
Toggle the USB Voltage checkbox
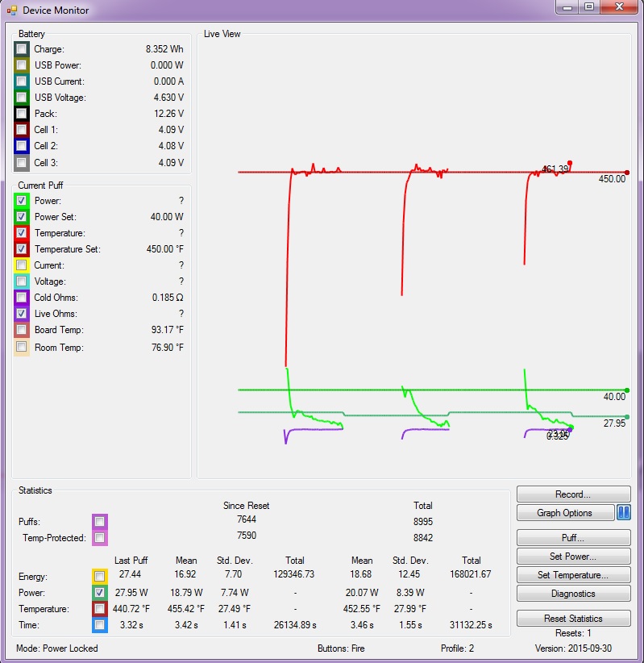pyautogui.click(x=21, y=98)
